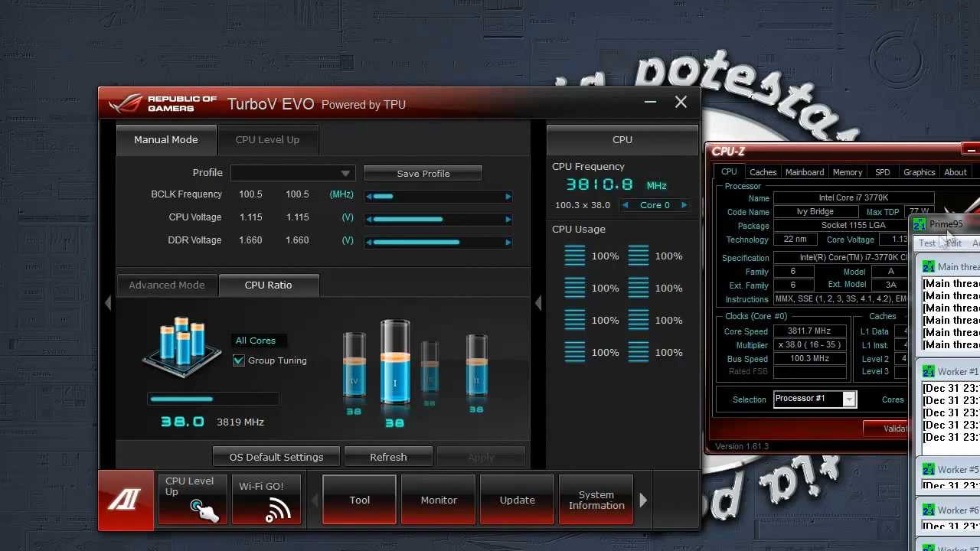Minimize the TurboV EVO window
This screenshot has height=551, width=980.
click(x=650, y=102)
